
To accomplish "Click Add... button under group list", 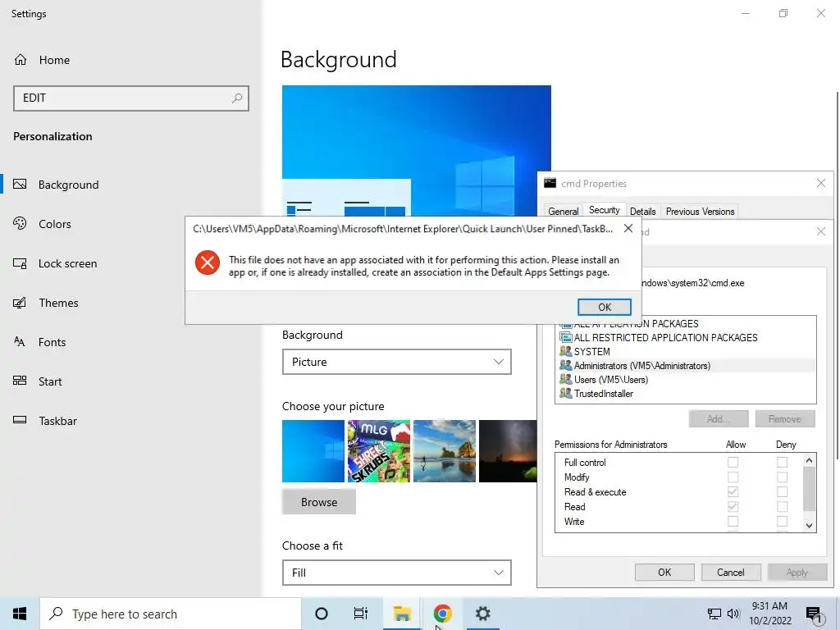I will 719,419.
